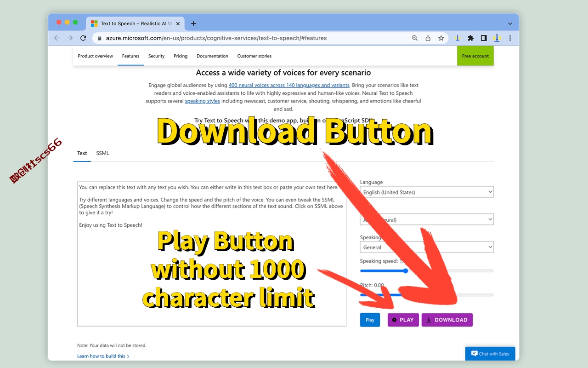Click the download icon next to Chrome menu dots

pyautogui.click(x=497, y=38)
